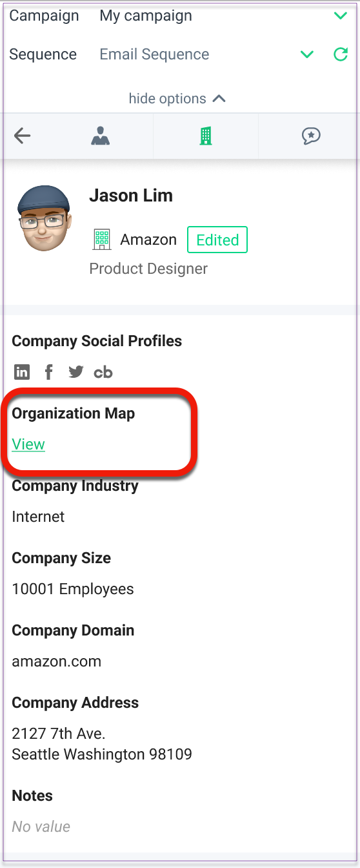Click the View organization map link
The width and height of the screenshot is (360, 868).
[28, 444]
